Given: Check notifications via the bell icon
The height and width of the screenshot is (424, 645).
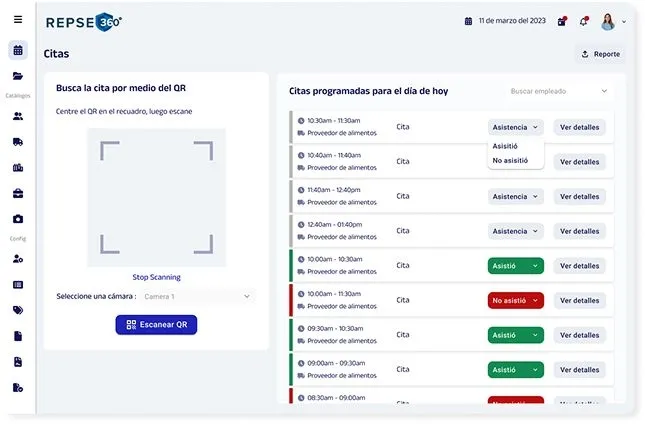Looking at the screenshot, I should tap(584, 21).
